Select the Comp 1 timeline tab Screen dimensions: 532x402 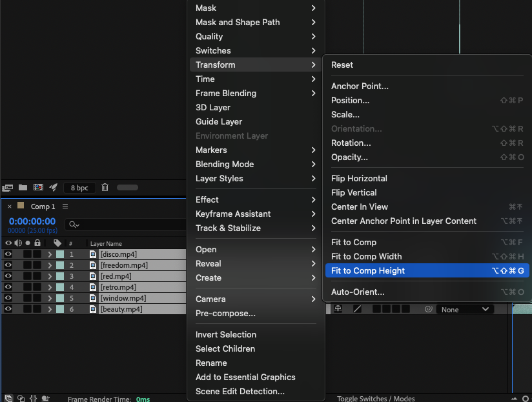(43, 206)
